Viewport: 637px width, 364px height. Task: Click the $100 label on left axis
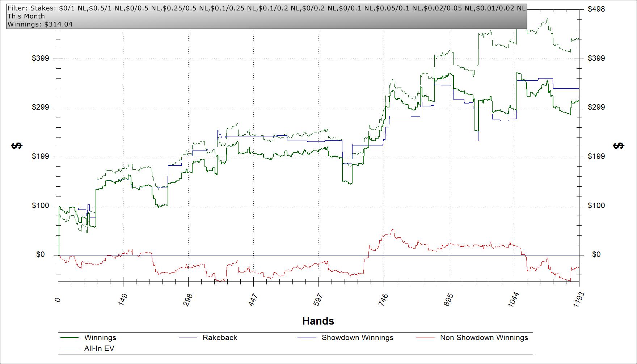[x=40, y=206]
